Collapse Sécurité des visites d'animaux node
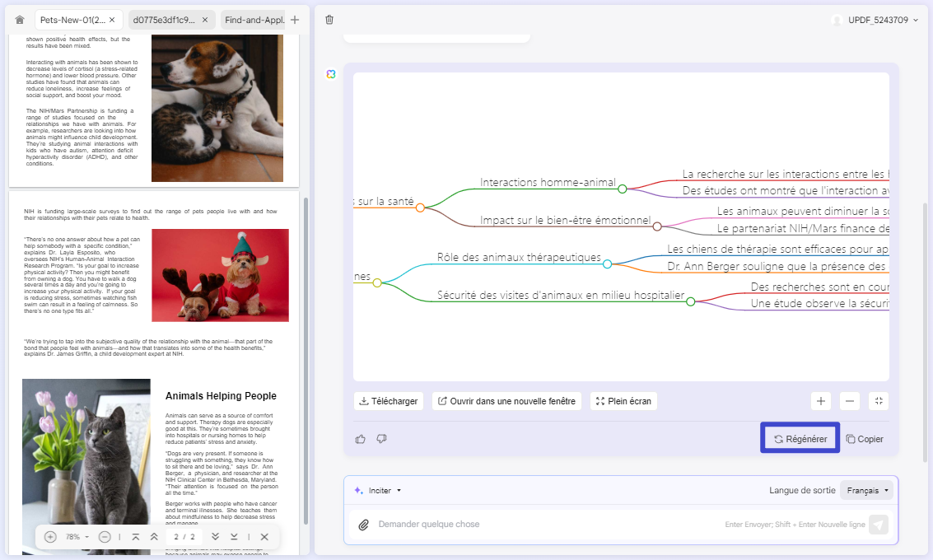The width and height of the screenshot is (933, 560). (690, 301)
